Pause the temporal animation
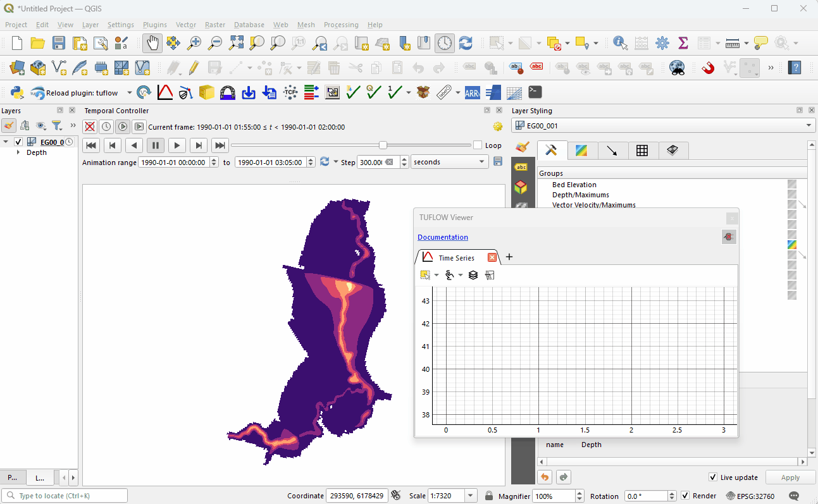818x504 pixels. (155, 145)
